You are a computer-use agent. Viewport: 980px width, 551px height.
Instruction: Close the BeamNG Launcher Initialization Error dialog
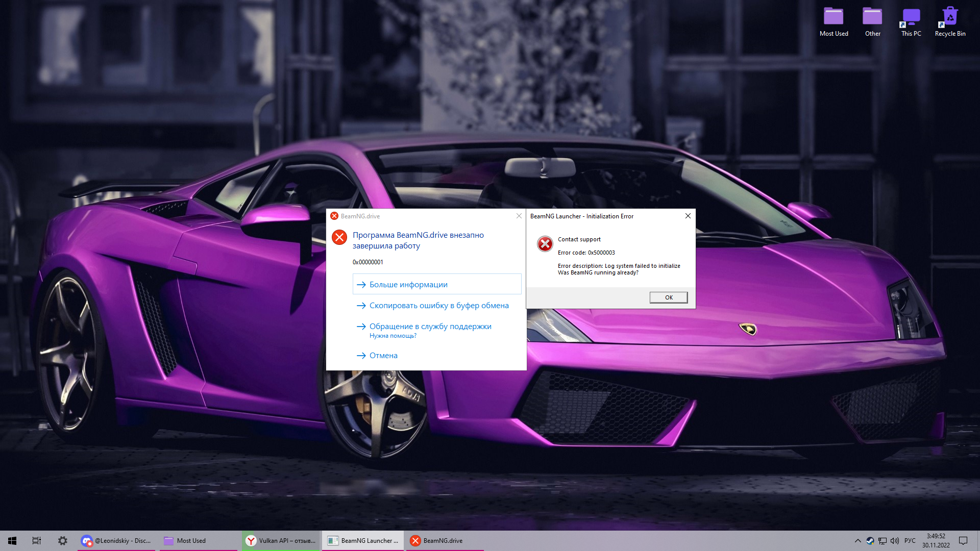688,216
